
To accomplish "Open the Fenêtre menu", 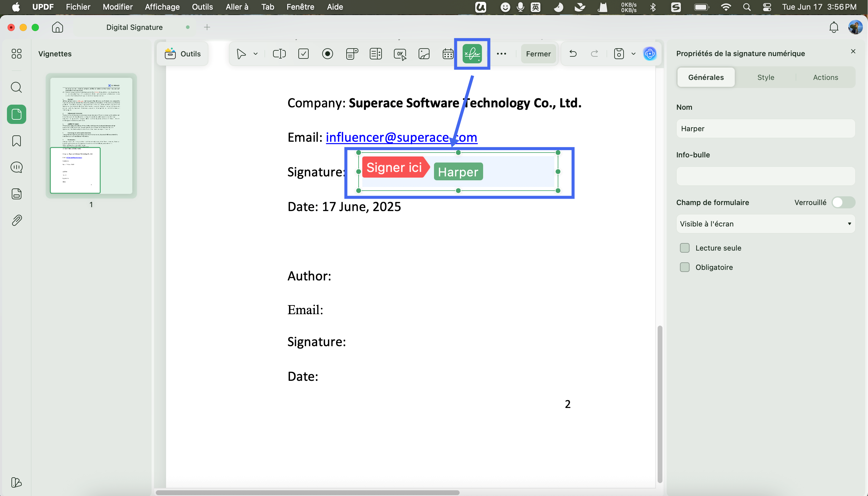I will 300,7.
